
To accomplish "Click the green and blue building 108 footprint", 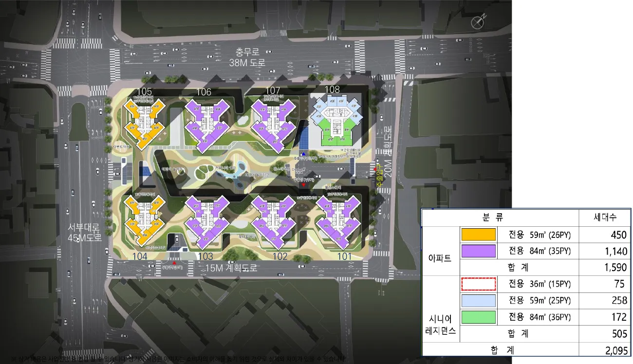I will pos(335,120).
